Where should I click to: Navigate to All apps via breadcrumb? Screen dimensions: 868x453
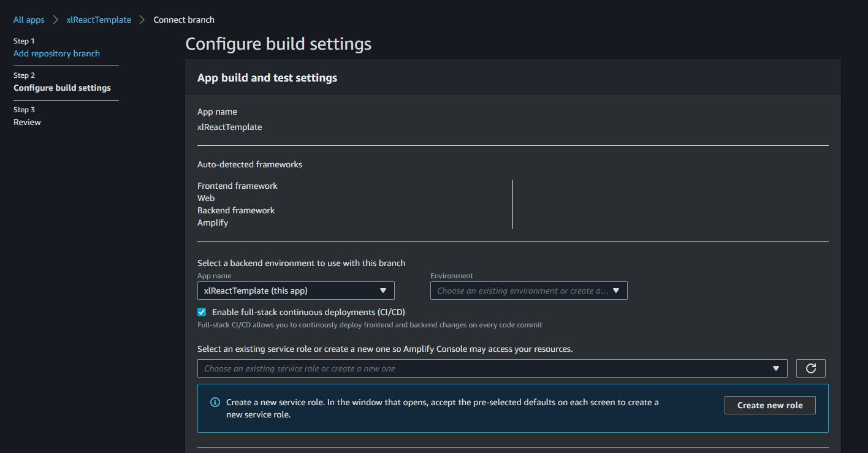coord(28,19)
